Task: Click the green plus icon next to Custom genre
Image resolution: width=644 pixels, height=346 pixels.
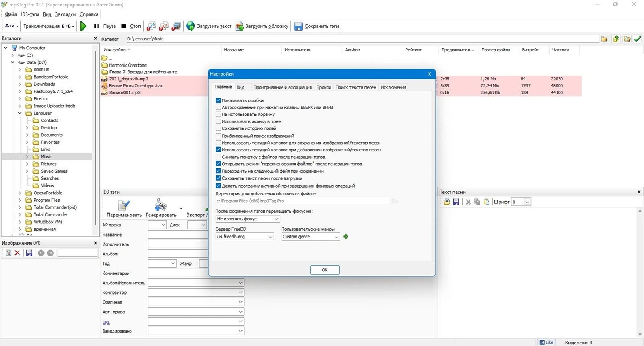Action: 346,237
